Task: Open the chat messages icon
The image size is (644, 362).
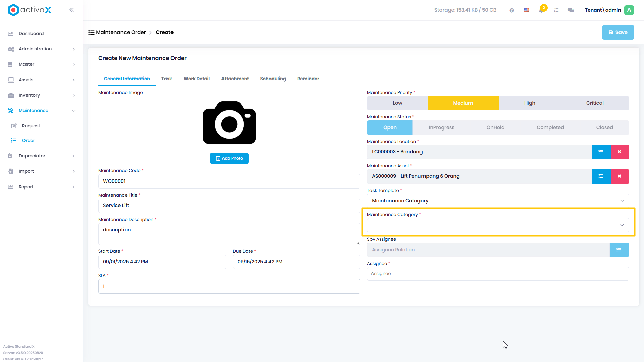Action: pyautogui.click(x=571, y=10)
